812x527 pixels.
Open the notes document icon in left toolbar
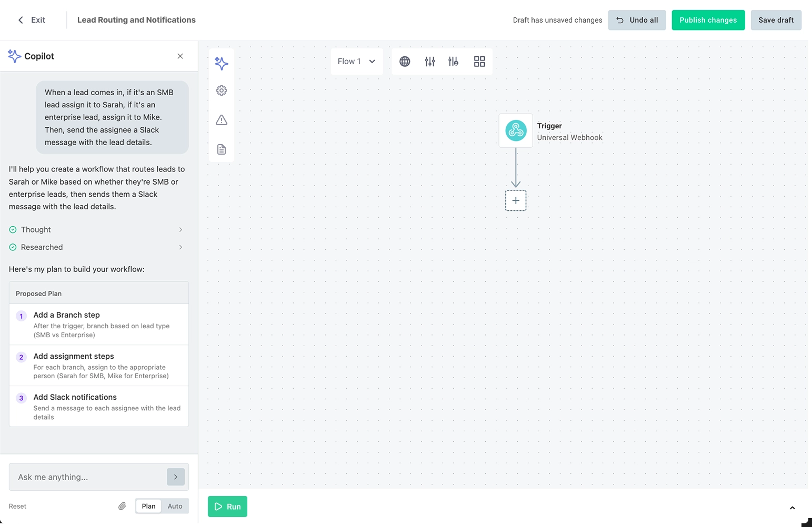pyautogui.click(x=221, y=149)
